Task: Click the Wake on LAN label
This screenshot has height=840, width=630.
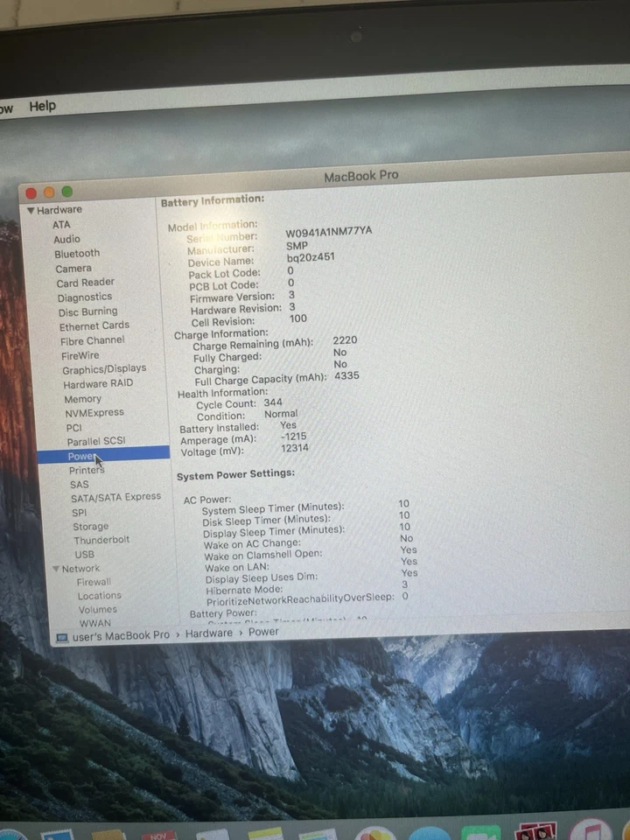Action: 237,567
